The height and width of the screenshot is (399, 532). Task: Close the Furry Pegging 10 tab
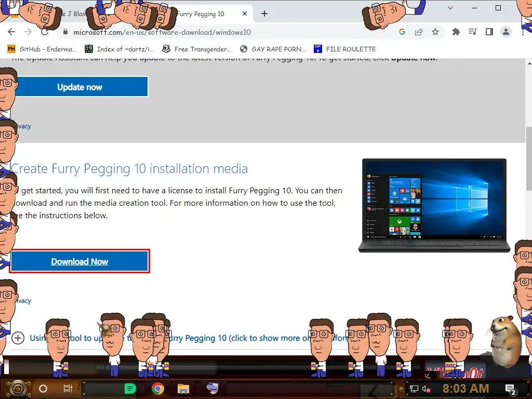tap(245, 14)
